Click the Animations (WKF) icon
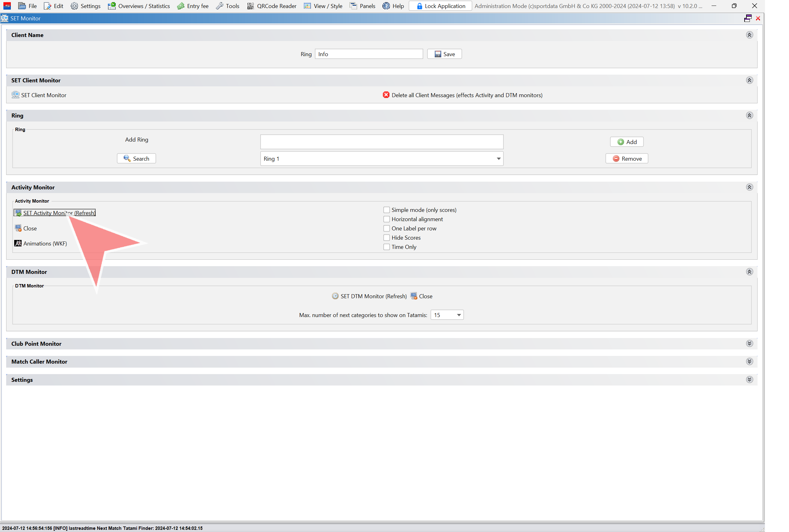This screenshot has height=532, width=789. pyautogui.click(x=18, y=243)
